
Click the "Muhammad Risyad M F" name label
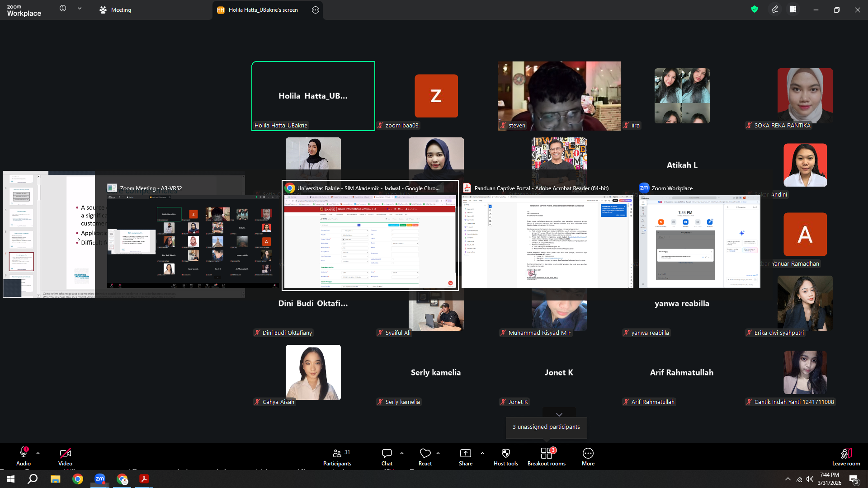(x=539, y=333)
